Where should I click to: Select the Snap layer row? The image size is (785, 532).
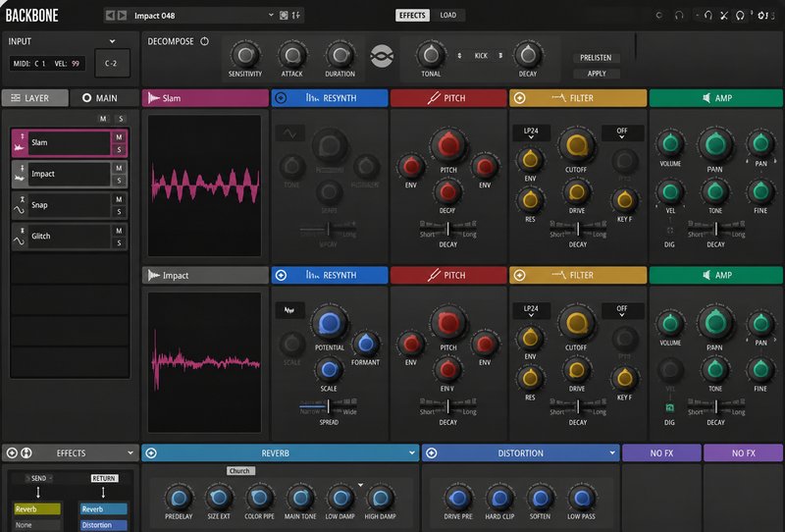click(x=69, y=205)
